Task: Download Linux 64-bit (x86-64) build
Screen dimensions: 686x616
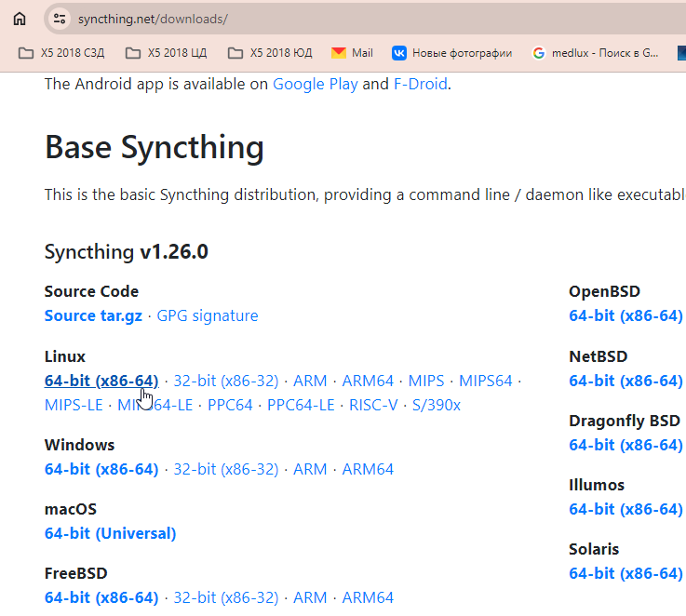Action: (x=101, y=382)
